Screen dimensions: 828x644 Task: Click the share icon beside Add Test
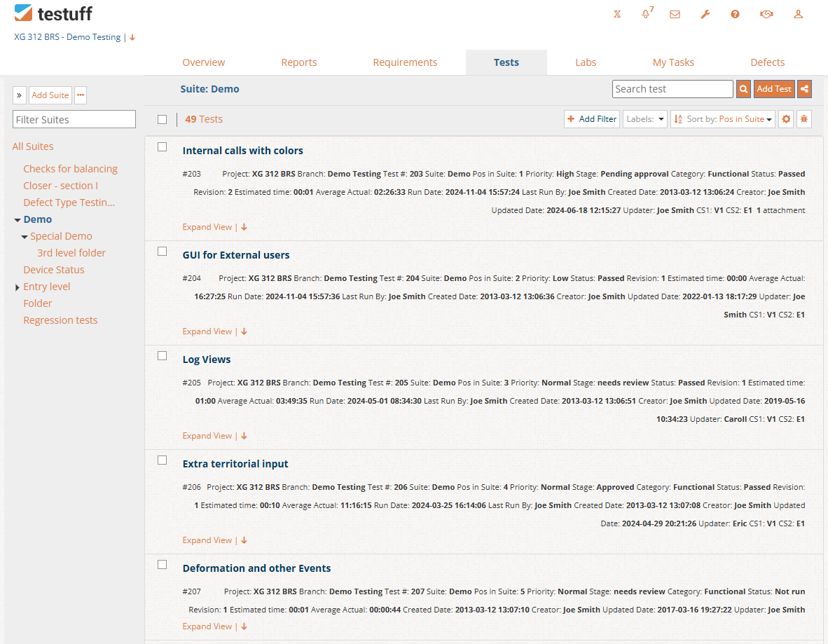(x=804, y=89)
